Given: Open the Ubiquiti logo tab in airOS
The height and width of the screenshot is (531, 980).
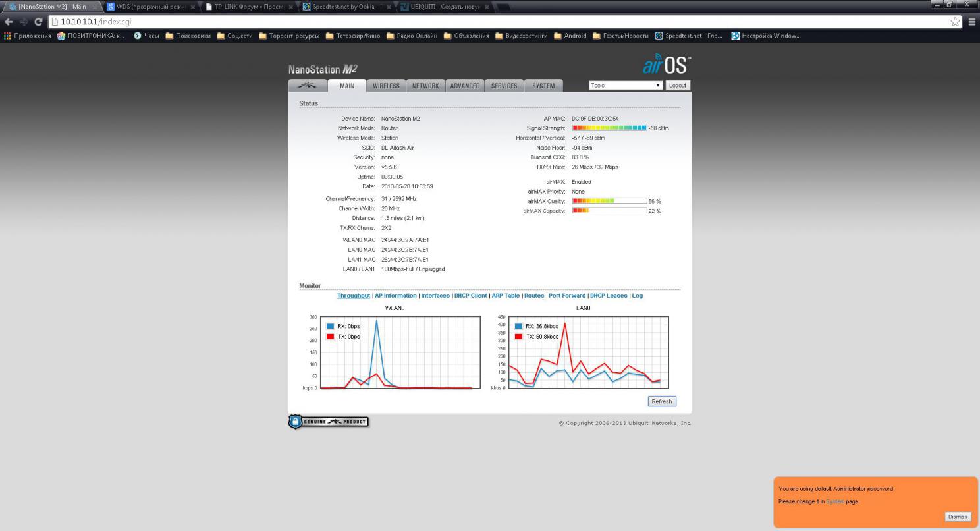Looking at the screenshot, I should click(306, 86).
